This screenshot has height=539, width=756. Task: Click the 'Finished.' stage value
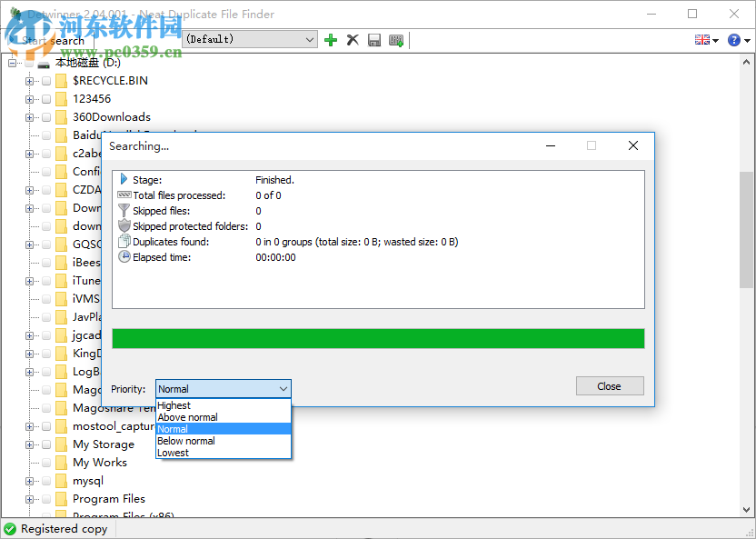coord(274,180)
